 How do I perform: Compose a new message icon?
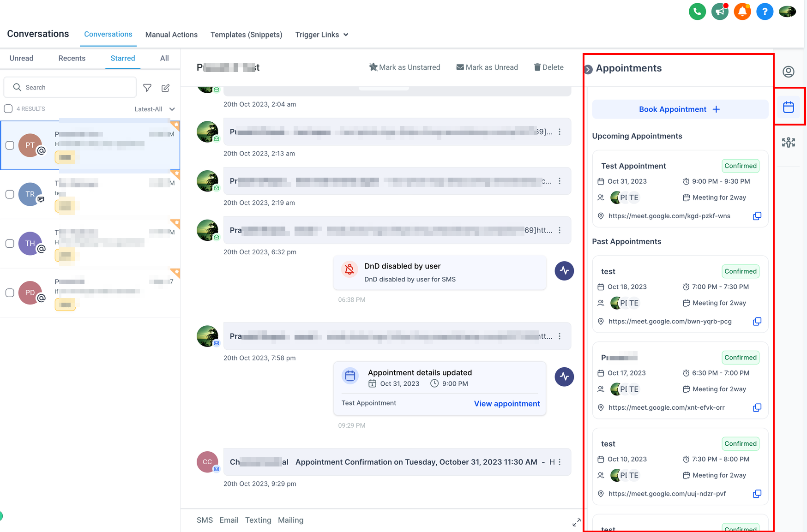(x=165, y=88)
